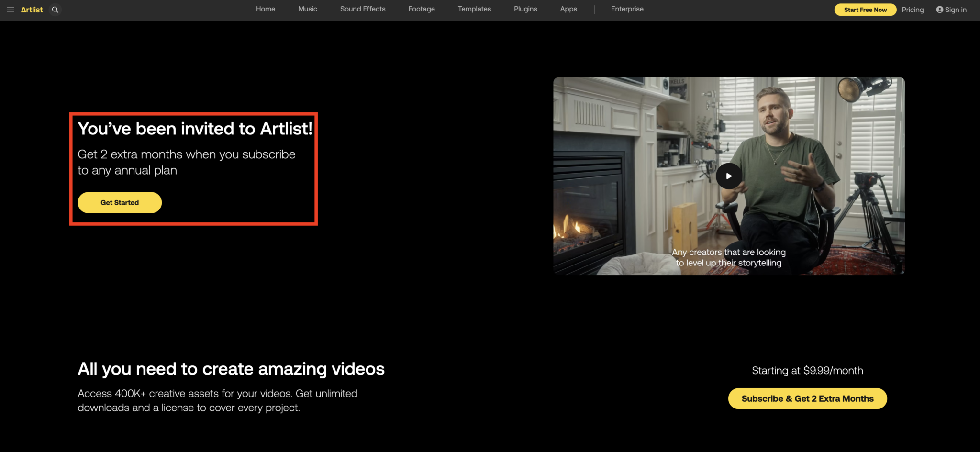Click the "Starting at $9.99/month" text
980x452 pixels.
(807, 371)
